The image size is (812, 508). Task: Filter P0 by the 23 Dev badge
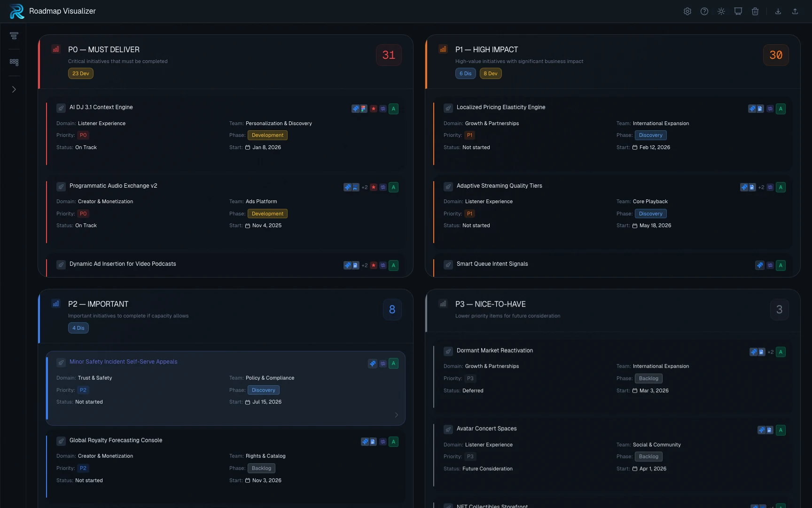point(81,73)
